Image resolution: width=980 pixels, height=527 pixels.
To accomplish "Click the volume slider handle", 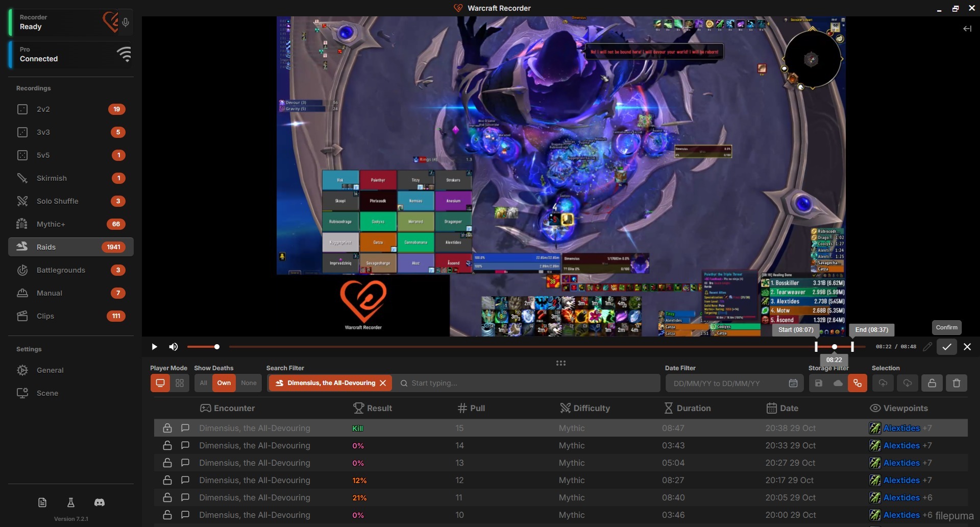I will 217,347.
